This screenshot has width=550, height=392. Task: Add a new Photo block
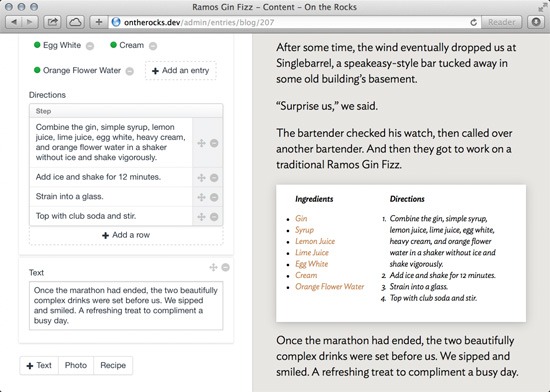coord(76,366)
